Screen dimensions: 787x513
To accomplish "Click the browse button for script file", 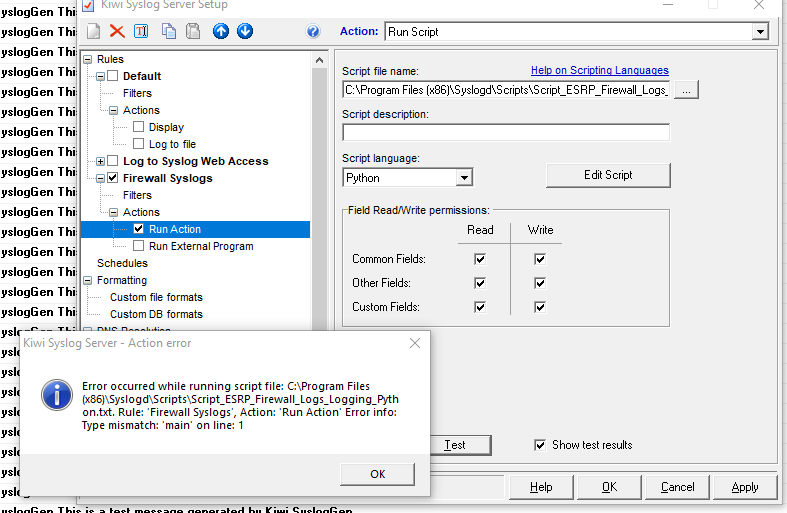I will tap(686, 90).
